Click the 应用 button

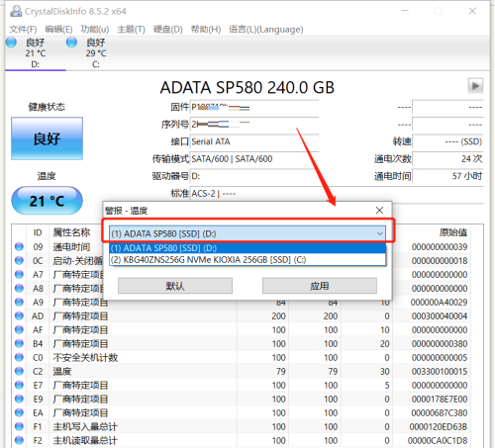coord(320,286)
